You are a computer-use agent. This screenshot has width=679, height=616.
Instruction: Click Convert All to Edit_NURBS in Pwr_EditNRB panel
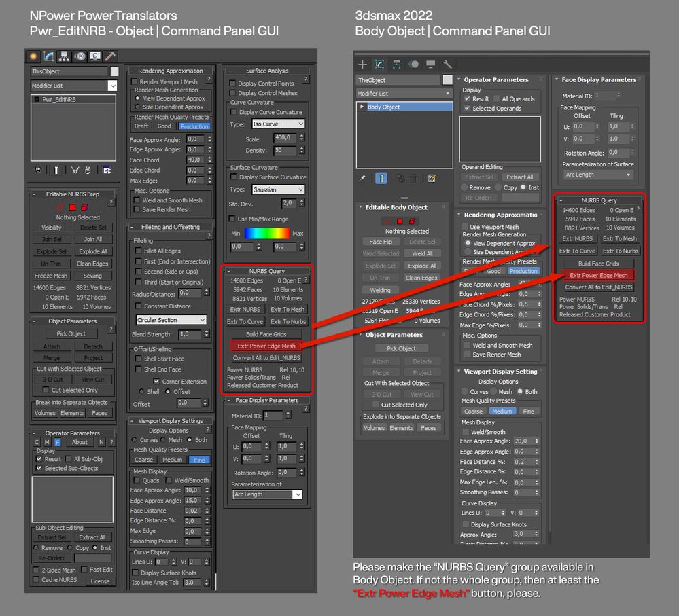click(x=266, y=358)
